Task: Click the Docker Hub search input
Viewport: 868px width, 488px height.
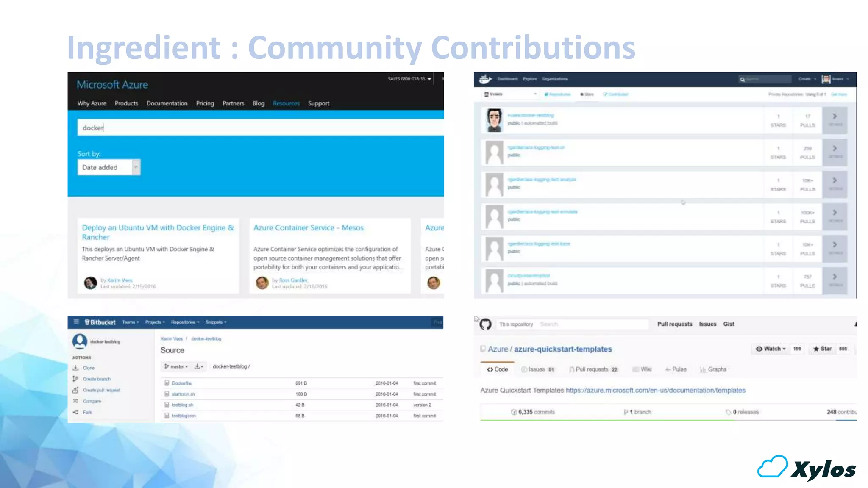Action: [765, 79]
